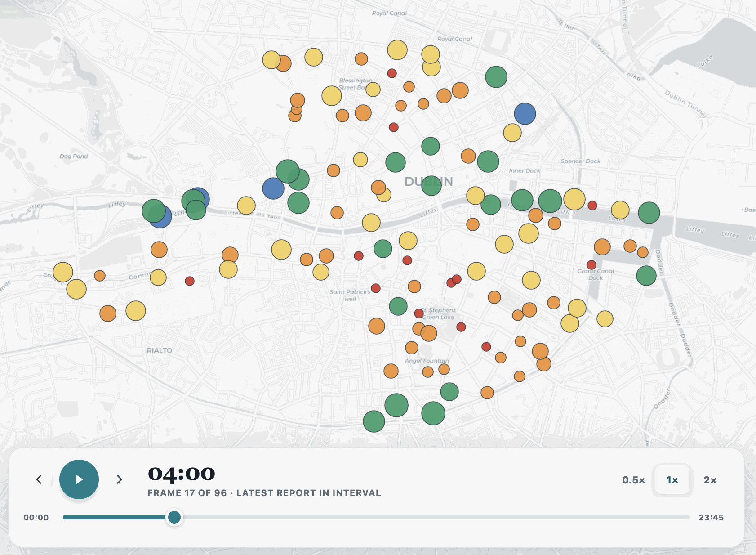Screen dimensions: 756x555
Task: Click the blue station marker near Inner Dock
Action: 525,114
